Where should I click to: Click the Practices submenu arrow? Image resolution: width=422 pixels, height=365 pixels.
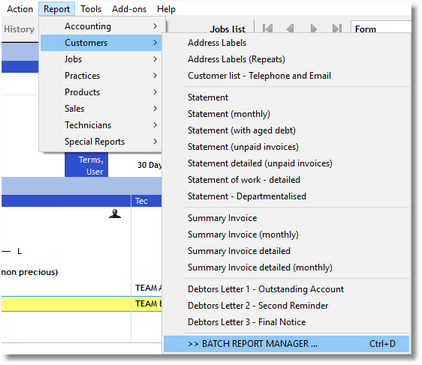[x=155, y=75]
